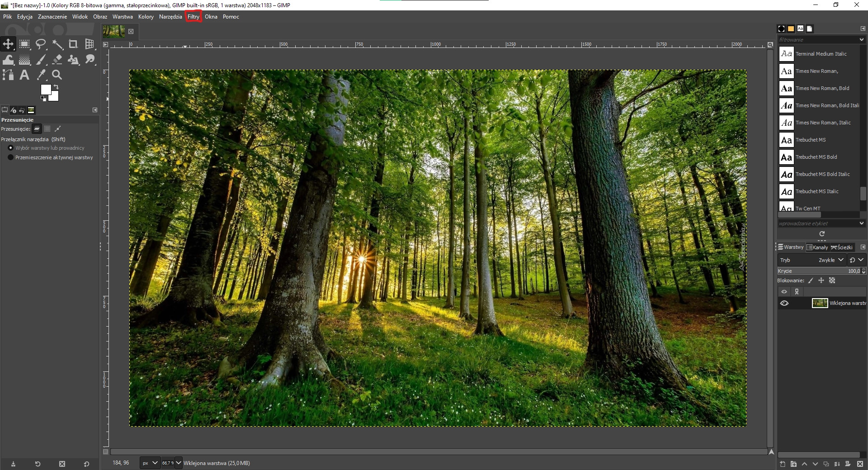The image size is (868, 470).
Task: Create a new layer group
Action: click(x=793, y=464)
